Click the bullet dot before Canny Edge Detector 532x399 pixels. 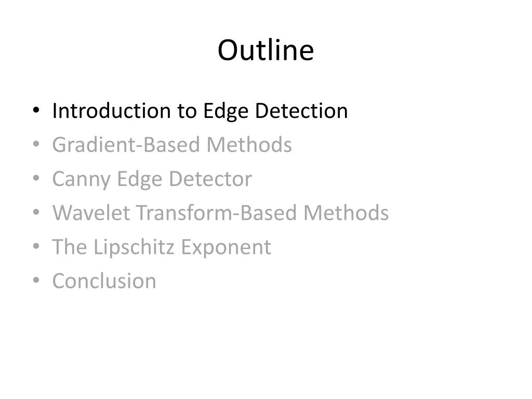click(x=36, y=178)
